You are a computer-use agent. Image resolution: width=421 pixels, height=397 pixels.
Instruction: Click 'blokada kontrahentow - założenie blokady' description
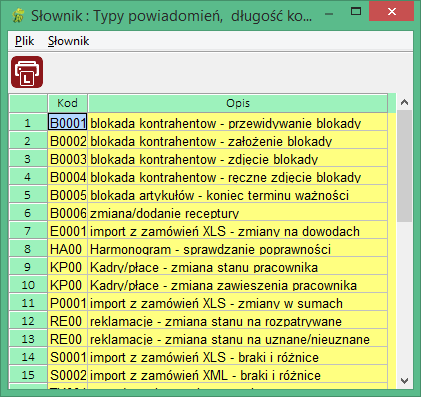click(x=238, y=141)
